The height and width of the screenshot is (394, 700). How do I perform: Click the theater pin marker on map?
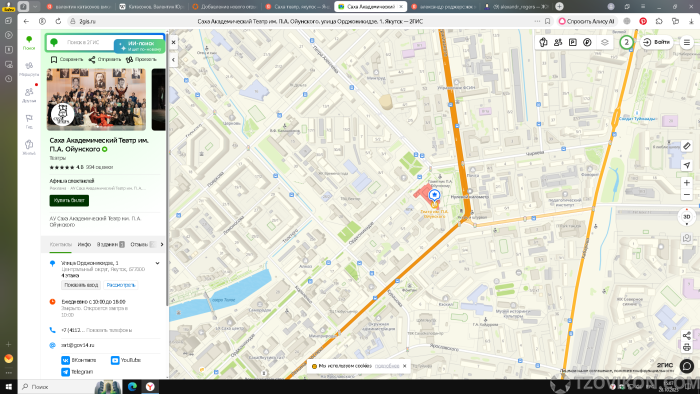coord(434,195)
